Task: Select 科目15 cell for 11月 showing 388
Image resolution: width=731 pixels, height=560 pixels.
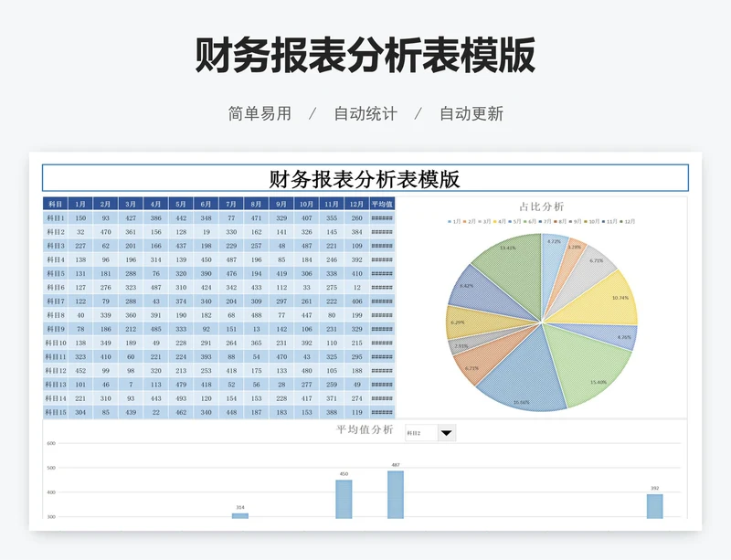Action: click(x=332, y=412)
